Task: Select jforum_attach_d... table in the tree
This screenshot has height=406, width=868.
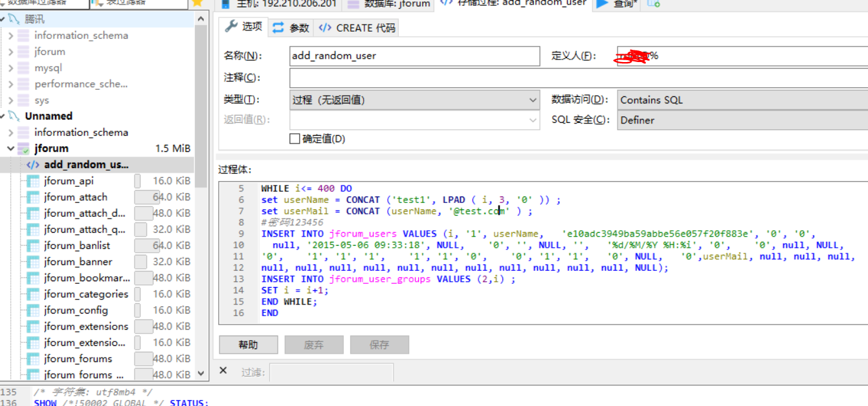Action: coord(84,213)
